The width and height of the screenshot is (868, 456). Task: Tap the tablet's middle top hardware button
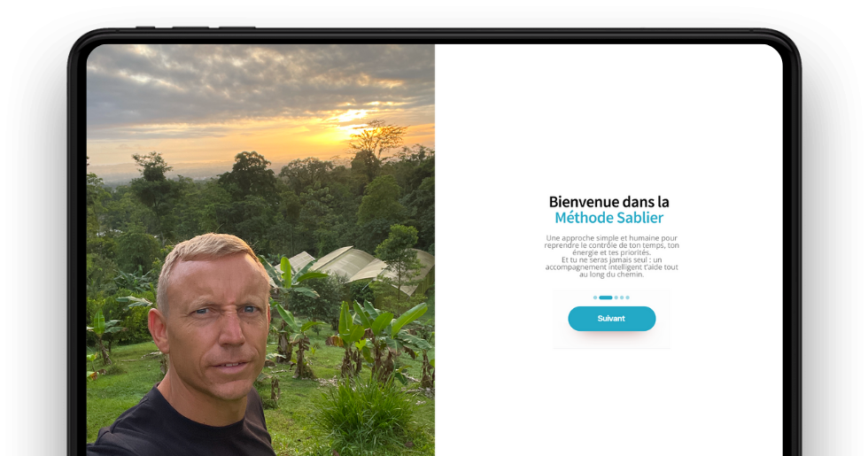190,27
